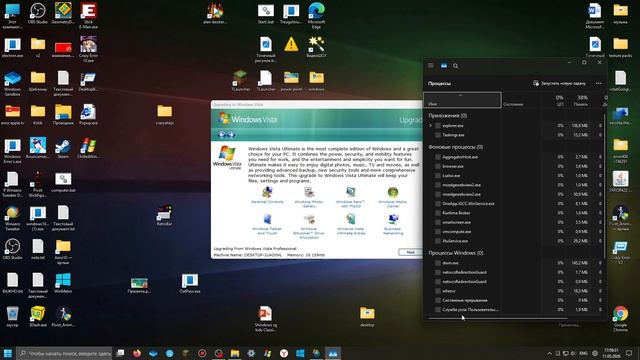Sort by the Состояние column header
The image size is (640, 360).
pos(521,100)
